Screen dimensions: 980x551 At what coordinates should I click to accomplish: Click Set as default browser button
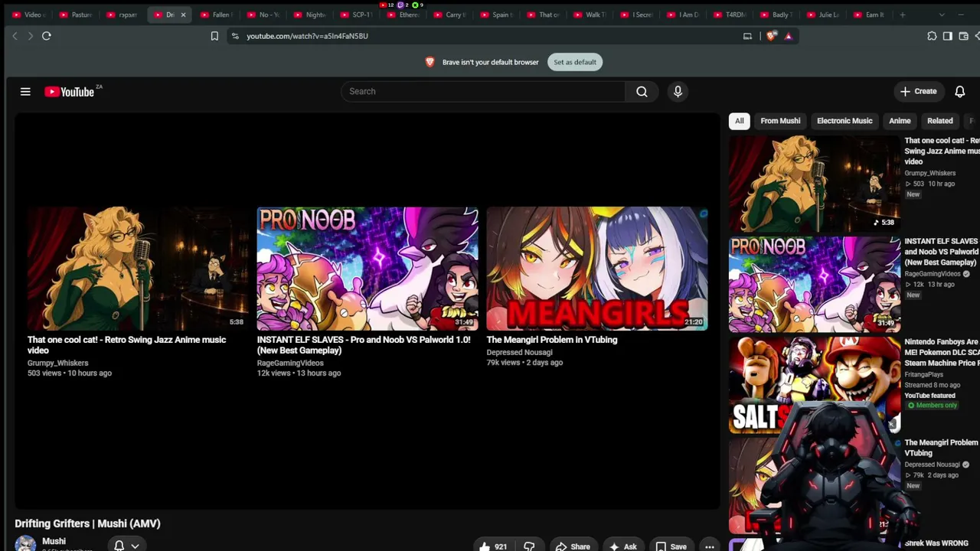575,62
